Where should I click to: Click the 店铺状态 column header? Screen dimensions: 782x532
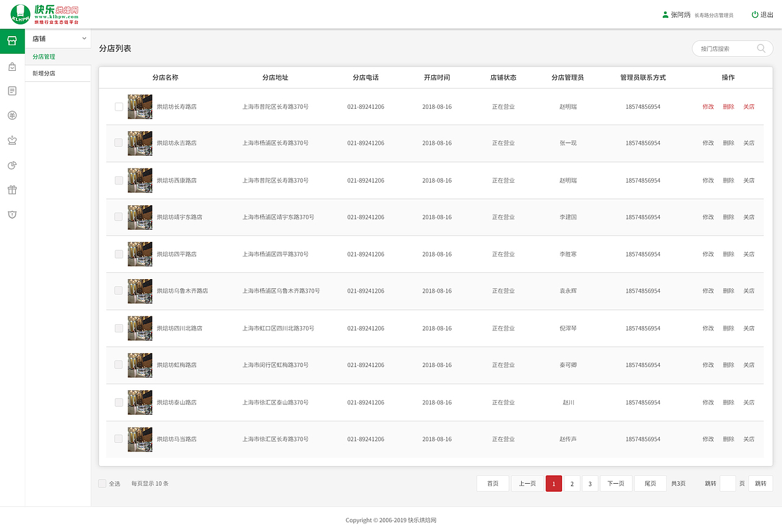(x=503, y=78)
